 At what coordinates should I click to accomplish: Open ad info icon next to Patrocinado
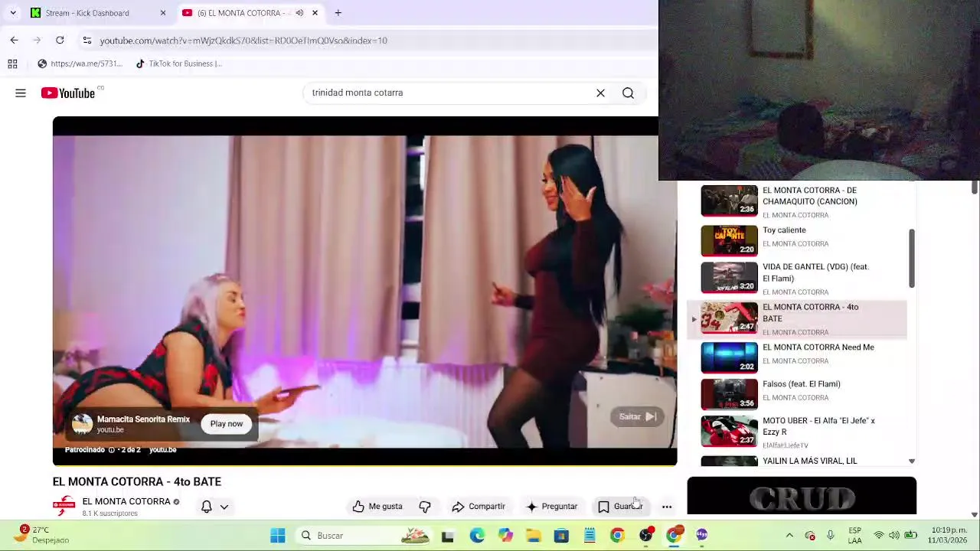[x=111, y=450]
